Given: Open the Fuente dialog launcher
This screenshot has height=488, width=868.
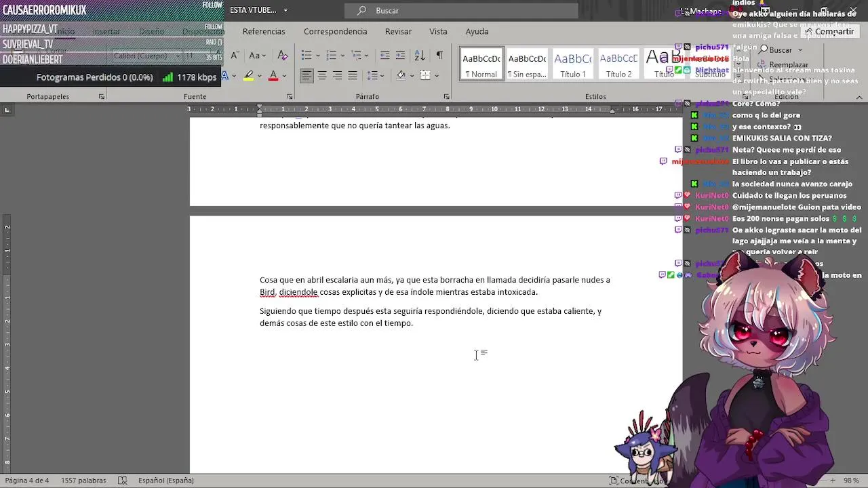Looking at the screenshot, I should pos(290,97).
